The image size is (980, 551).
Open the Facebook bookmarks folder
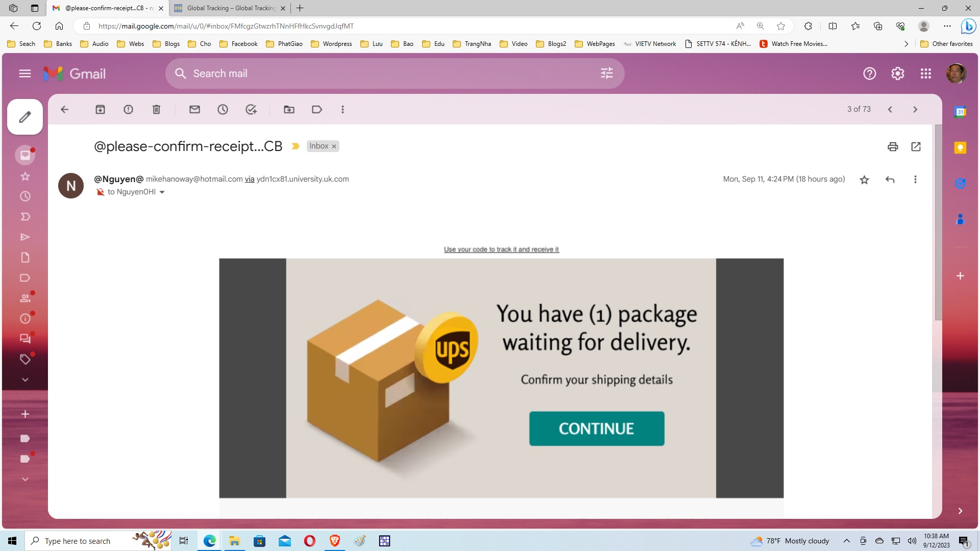(238, 44)
